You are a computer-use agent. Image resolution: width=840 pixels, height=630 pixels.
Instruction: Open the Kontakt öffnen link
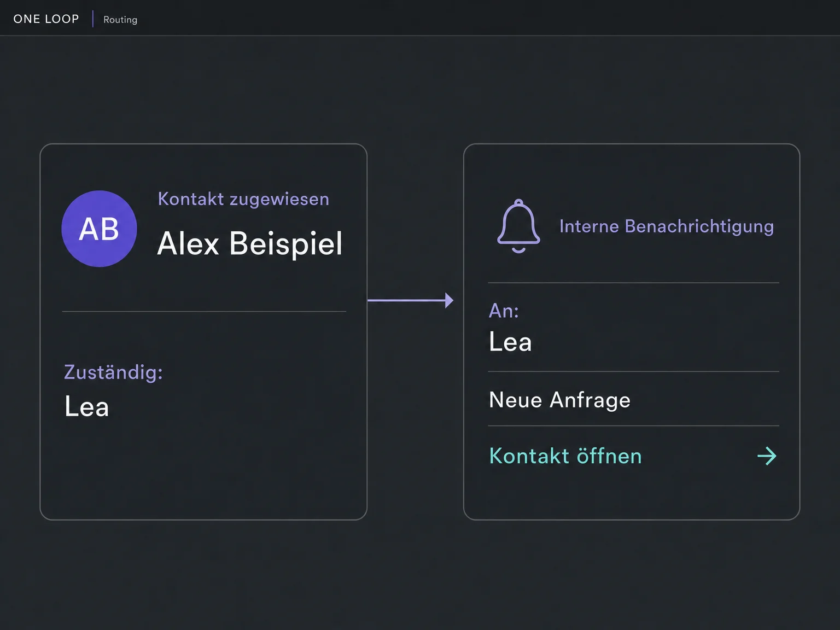point(565,456)
